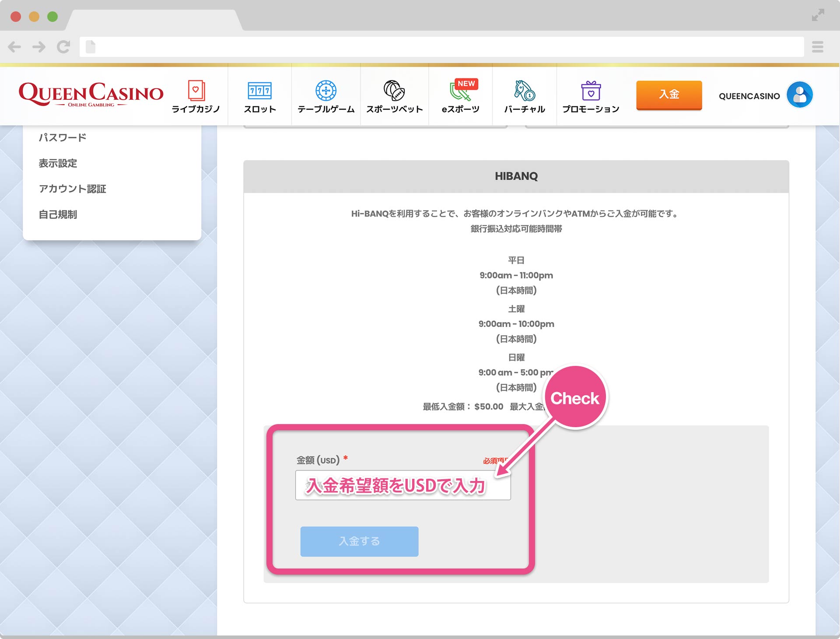840x639 pixels.
Task: Select ライブカジノ in the navigation
Action: 196,109
